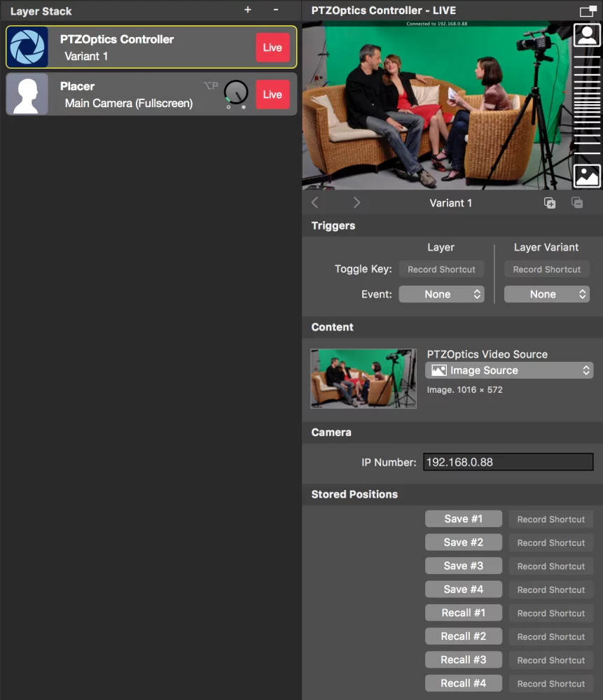Record shortcut for Recall #3
Viewport: 603px width, 700px height.
[550, 660]
